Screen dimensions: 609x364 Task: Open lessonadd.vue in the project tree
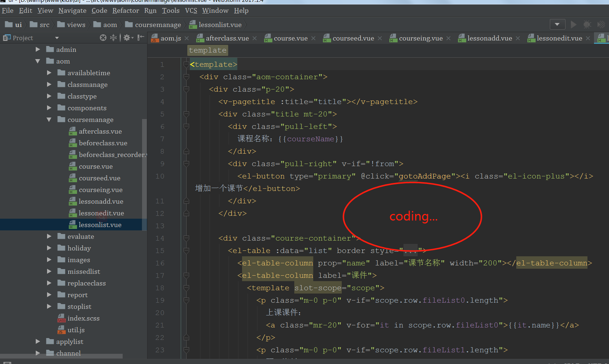101,202
